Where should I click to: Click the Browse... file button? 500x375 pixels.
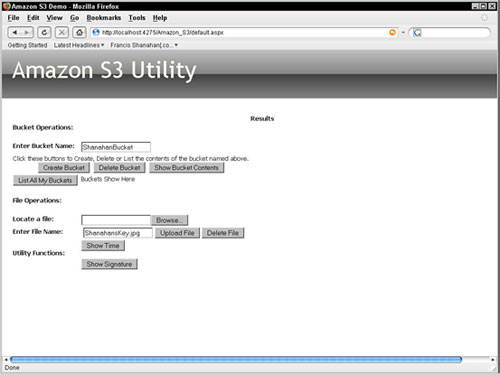(170, 220)
